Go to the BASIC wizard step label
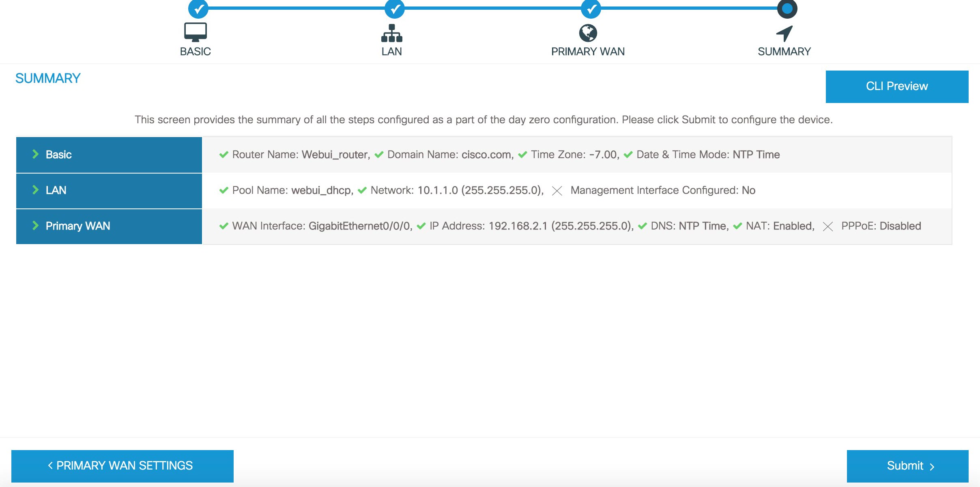980x487 pixels. coord(196,51)
